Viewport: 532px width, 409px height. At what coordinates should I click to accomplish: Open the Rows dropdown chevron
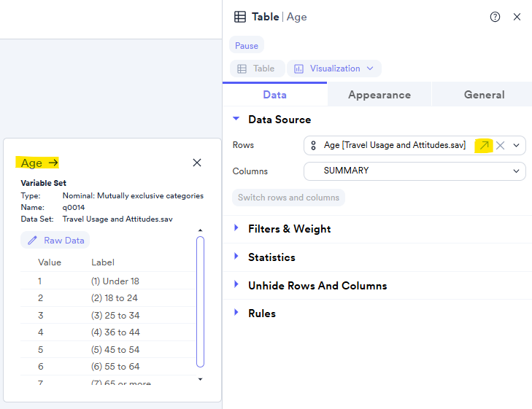click(x=516, y=145)
